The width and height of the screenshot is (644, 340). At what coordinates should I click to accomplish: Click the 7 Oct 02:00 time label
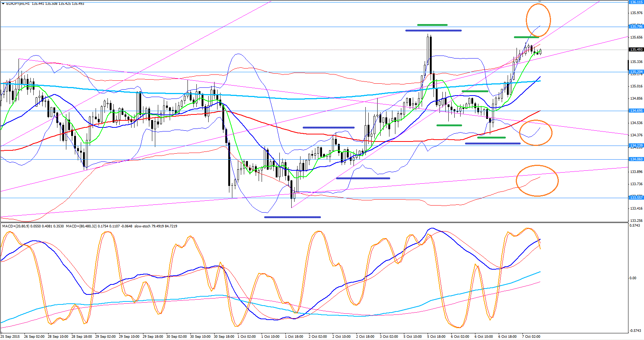coord(531,337)
